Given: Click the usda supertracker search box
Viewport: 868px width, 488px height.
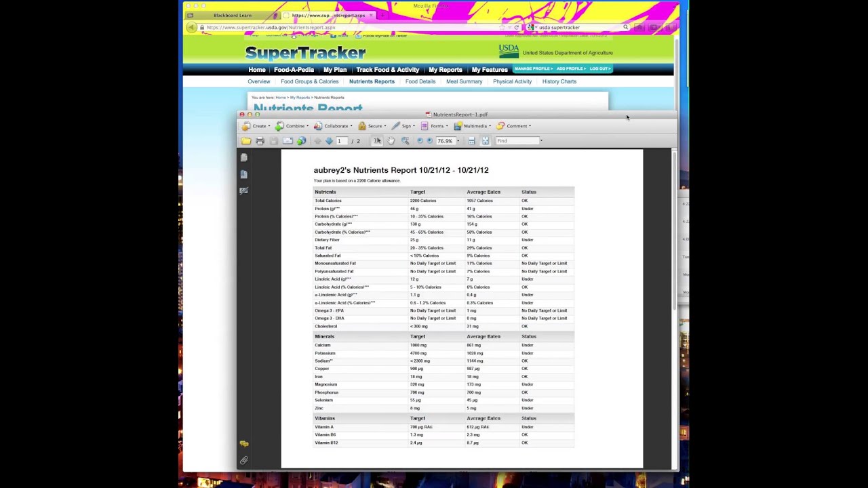Looking at the screenshot, I should pyautogui.click(x=576, y=28).
